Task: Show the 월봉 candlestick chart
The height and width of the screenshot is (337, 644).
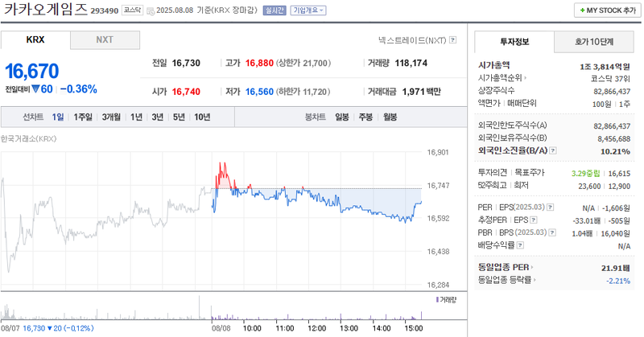Action: click(x=390, y=117)
